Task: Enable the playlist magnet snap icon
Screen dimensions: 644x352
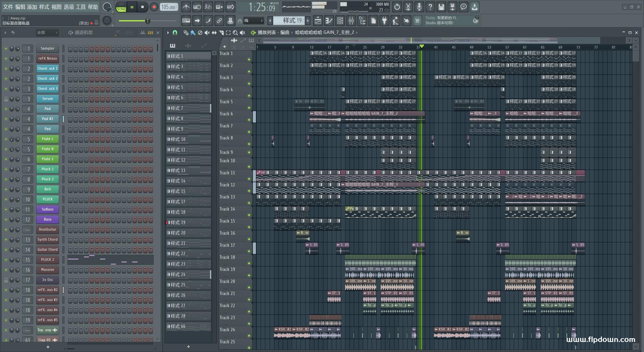Action: pyautogui.click(x=175, y=33)
